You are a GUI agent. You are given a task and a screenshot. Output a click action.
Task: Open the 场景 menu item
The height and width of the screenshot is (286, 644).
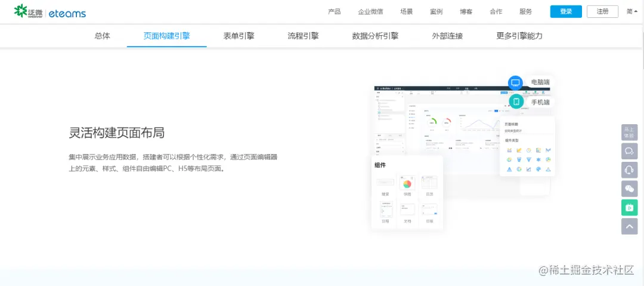tap(407, 11)
